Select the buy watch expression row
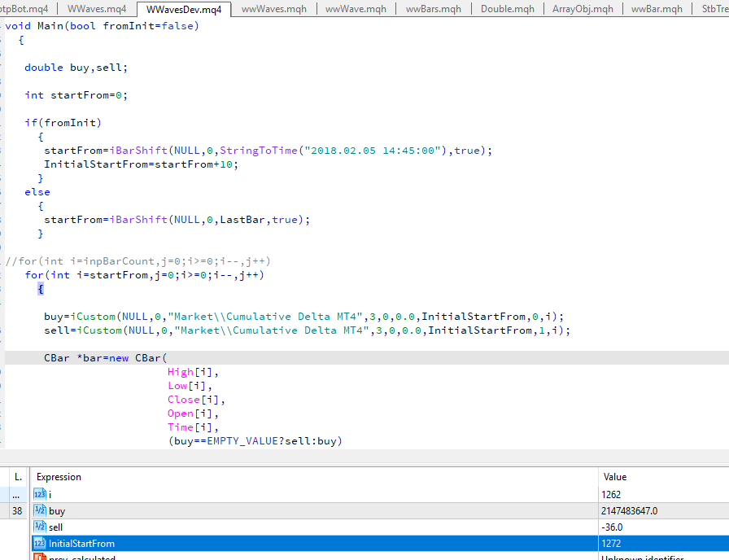 tap(315, 510)
